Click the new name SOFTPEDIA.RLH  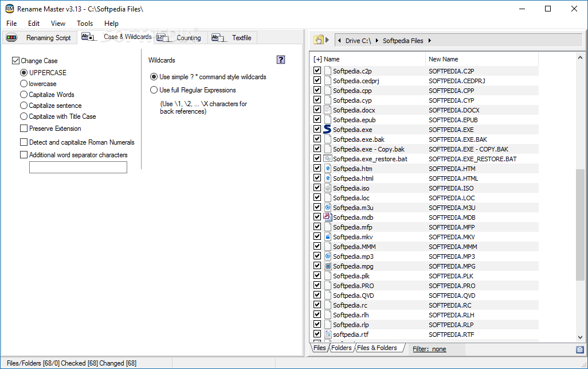pos(452,315)
